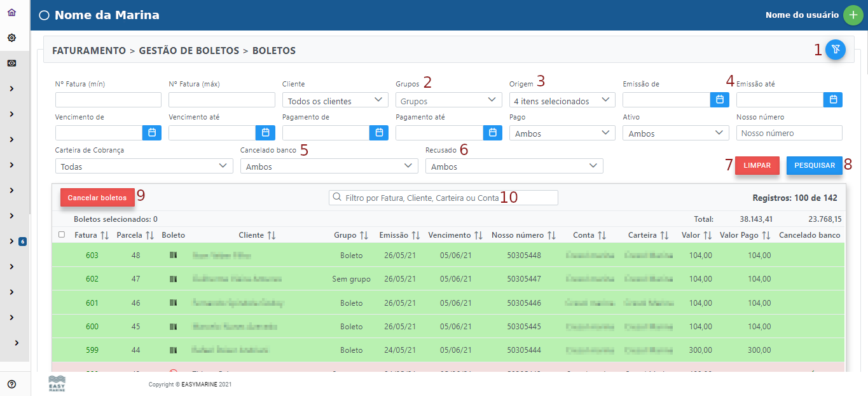Expand the Origem multi-select dropdown
This screenshot has width=868, height=396.
561,100
